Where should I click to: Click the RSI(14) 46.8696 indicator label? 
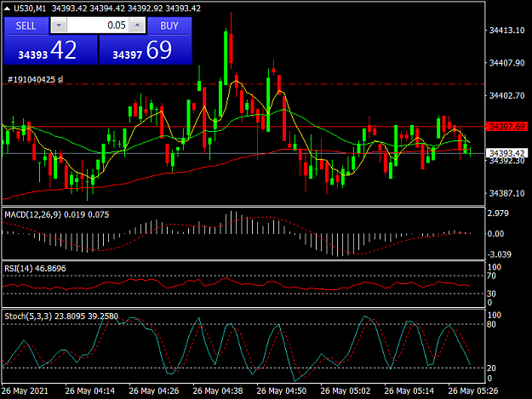point(35,269)
